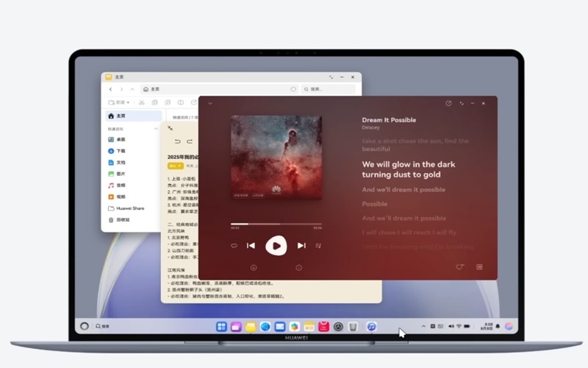
Task: Expand the hidden system tray icons chevron
Action: [423, 326]
